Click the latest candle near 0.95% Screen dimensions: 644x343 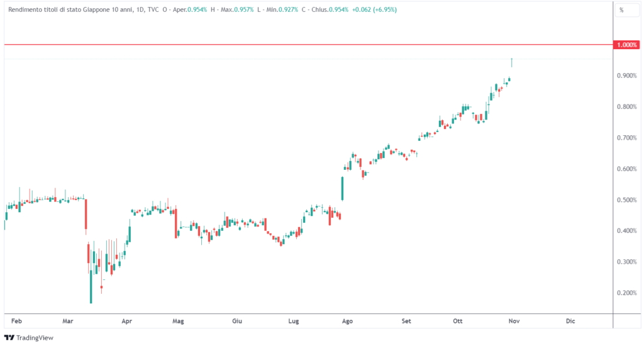coord(512,62)
